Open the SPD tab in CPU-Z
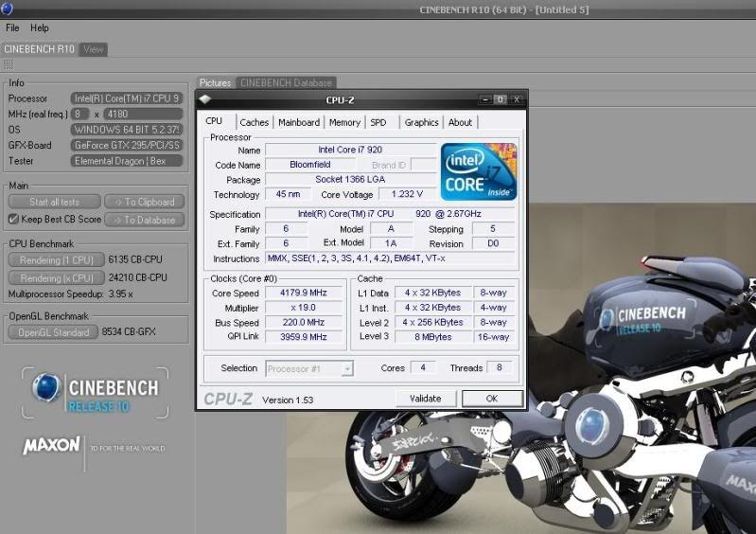 (x=378, y=122)
